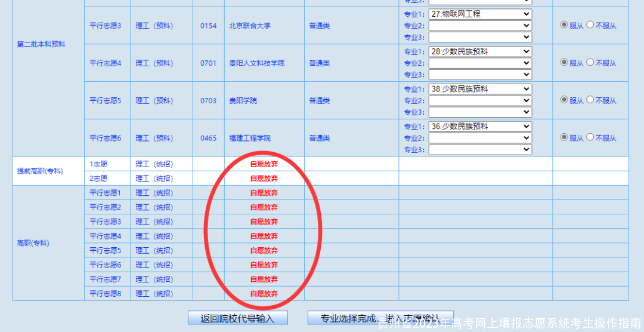644x332 pixels.
Task: Click 返回院校代号输入 button
Action: [x=238, y=318]
